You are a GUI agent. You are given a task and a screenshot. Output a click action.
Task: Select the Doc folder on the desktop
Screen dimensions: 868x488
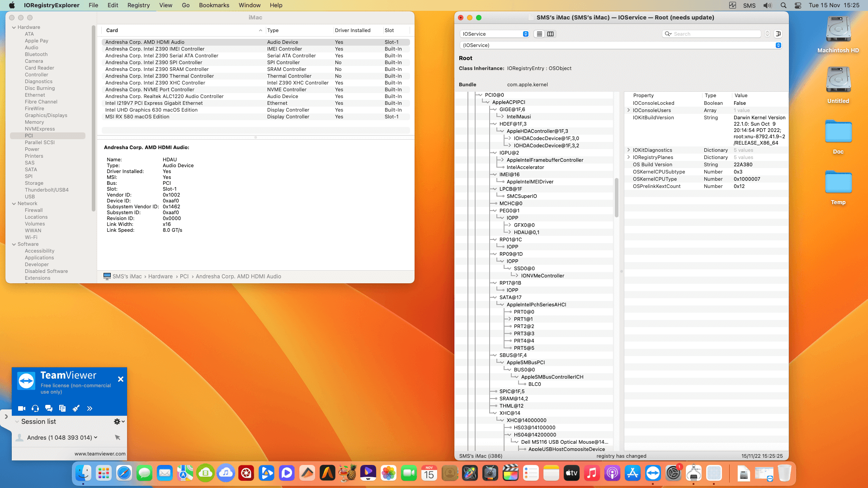tap(838, 132)
